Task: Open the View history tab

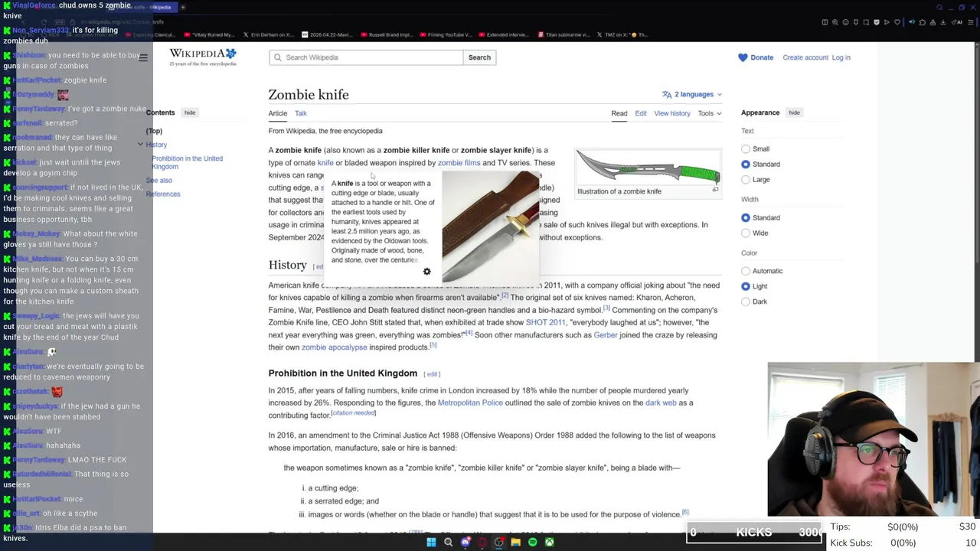Action: tap(672, 113)
